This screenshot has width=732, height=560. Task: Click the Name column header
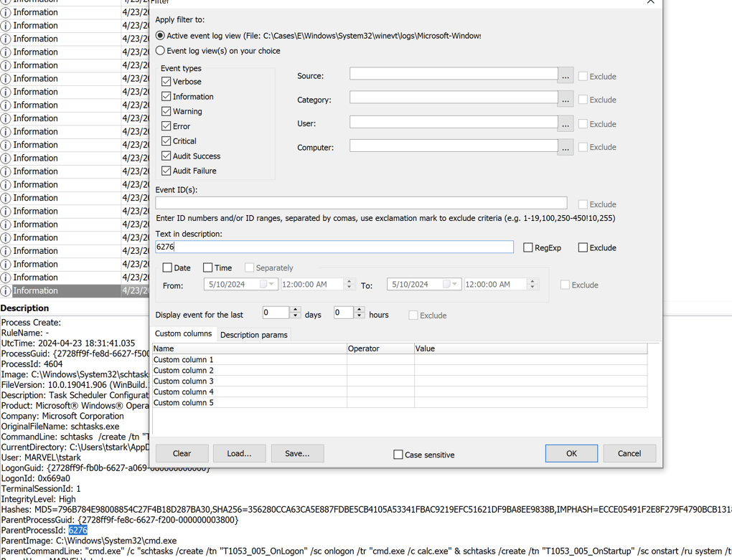click(250, 348)
